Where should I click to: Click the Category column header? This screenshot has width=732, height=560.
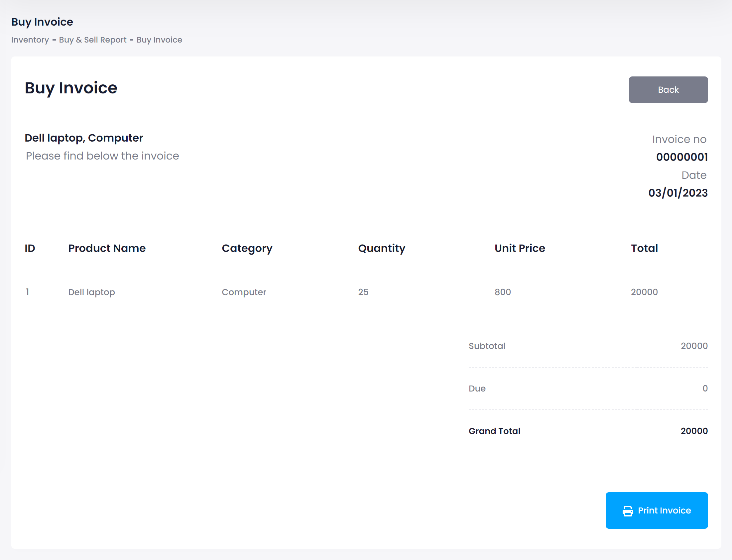247,248
